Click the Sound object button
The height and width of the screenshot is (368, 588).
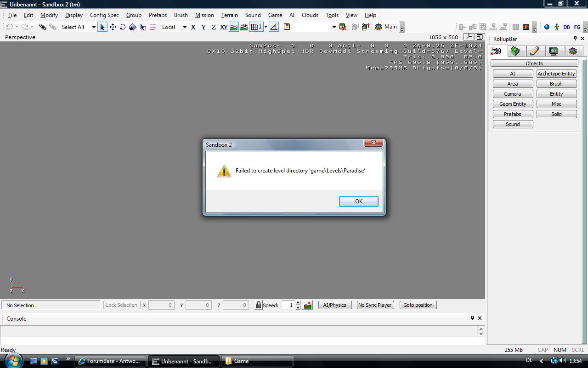(x=513, y=124)
